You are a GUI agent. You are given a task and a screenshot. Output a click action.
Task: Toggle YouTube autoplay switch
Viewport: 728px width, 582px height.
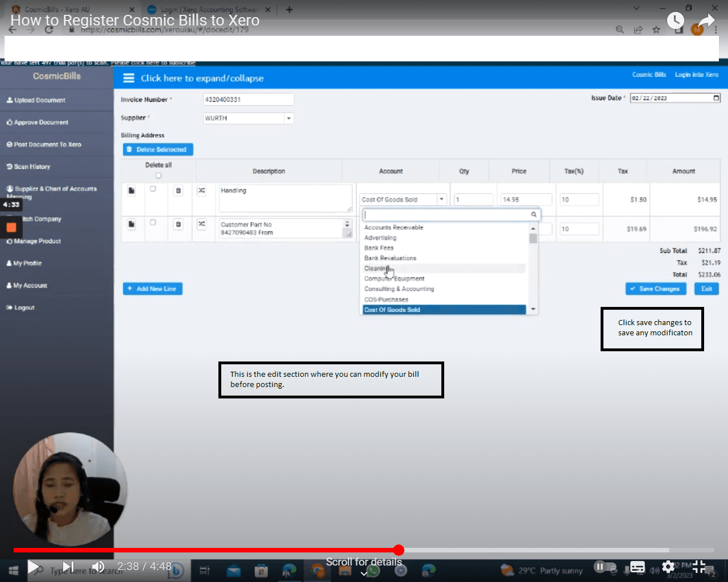click(x=605, y=567)
